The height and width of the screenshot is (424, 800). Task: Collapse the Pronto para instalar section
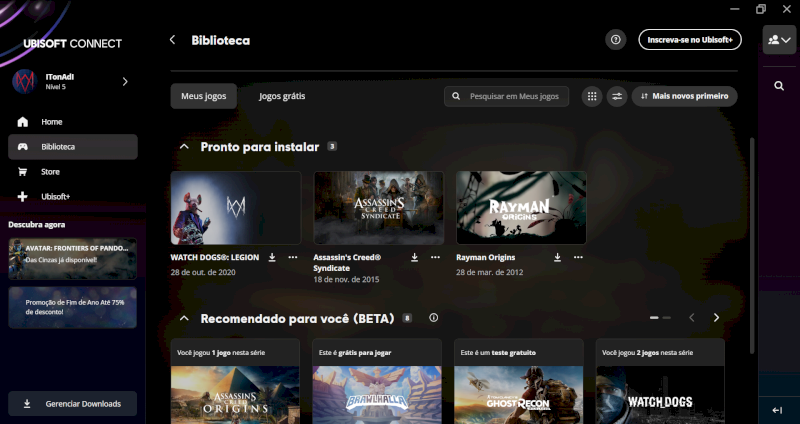[x=184, y=147]
